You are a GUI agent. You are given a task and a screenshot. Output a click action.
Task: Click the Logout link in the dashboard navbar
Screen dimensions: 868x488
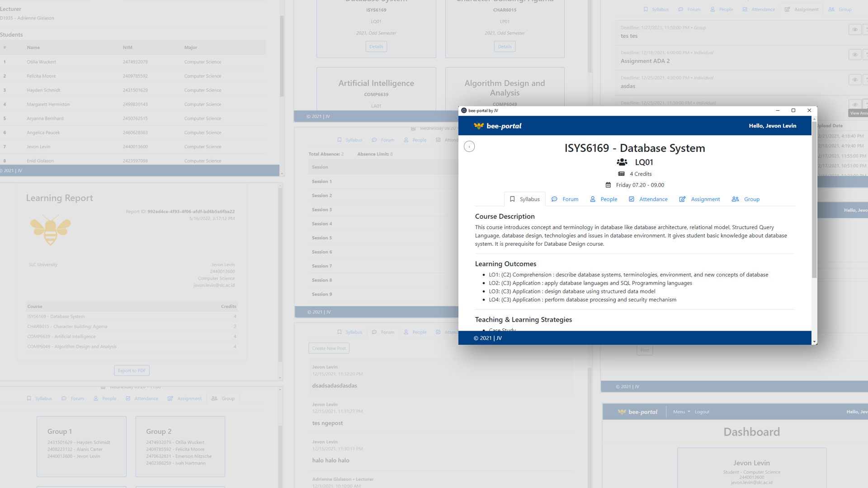point(702,412)
